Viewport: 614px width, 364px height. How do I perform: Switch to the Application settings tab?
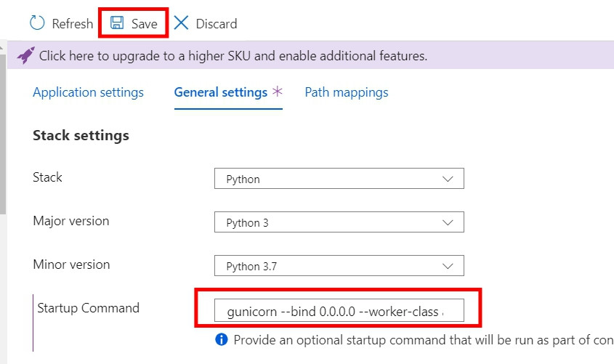click(88, 92)
